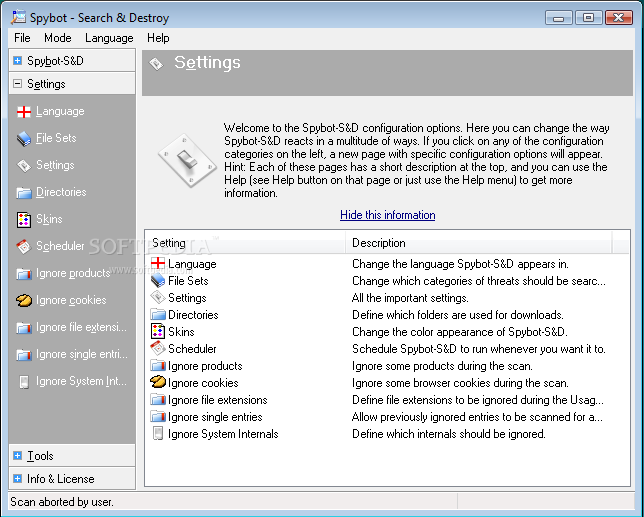Screen dimensions: 644x517
Task: Sort by the Description column header
Action: (479, 243)
